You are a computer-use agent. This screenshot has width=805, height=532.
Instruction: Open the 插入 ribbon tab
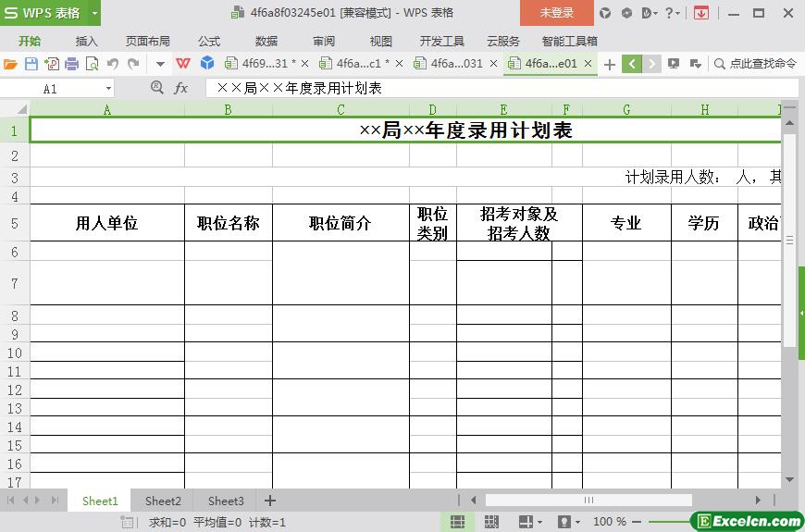(86, 41)
